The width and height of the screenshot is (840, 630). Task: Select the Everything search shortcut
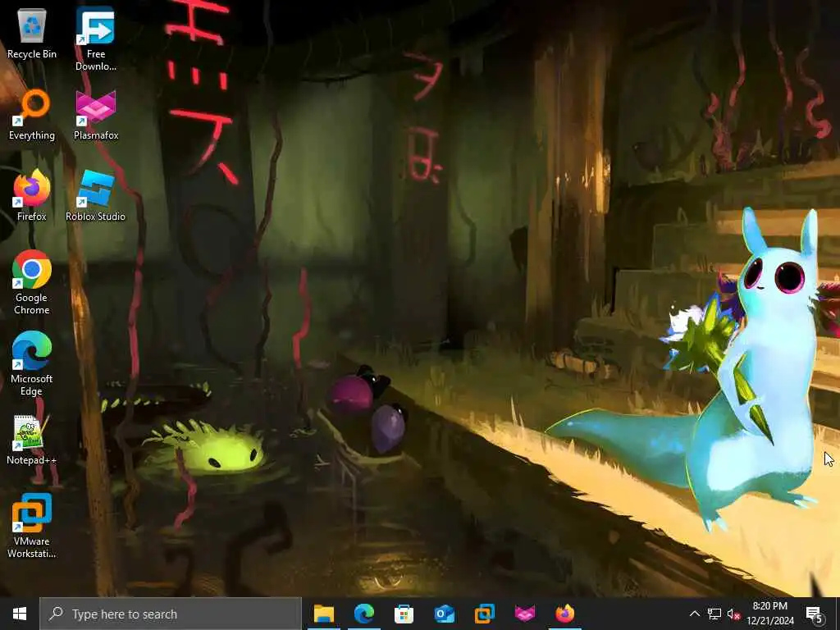[32, 115]
